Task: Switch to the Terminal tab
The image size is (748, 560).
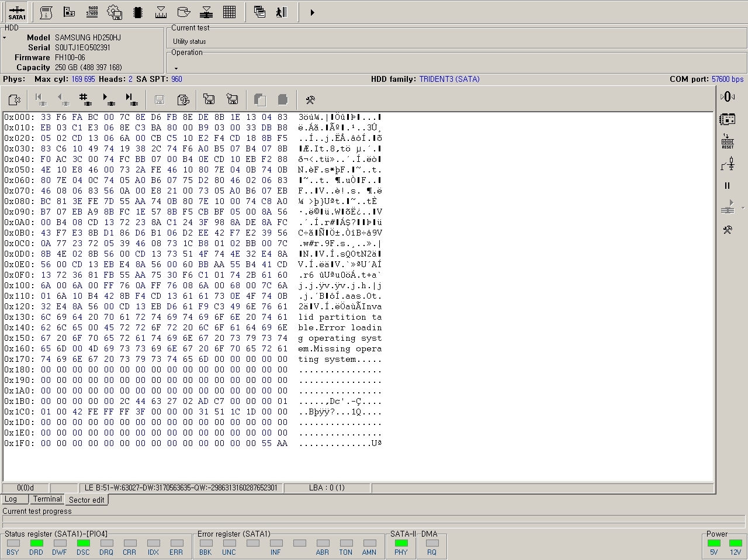Action: click(47, 499)
